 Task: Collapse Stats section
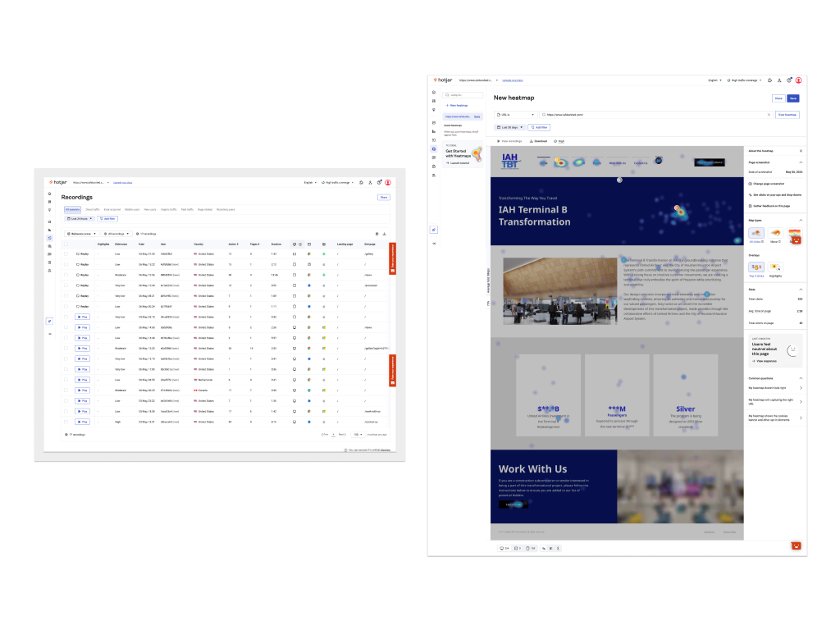click(801, 290)
